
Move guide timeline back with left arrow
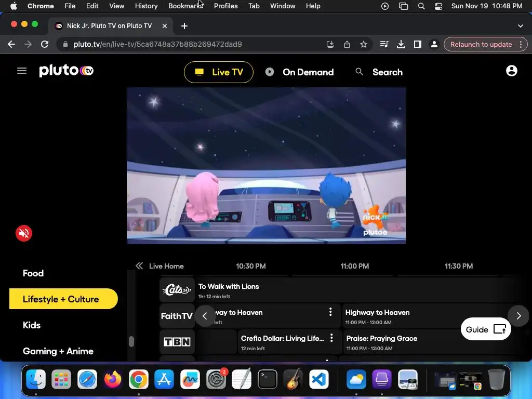point(205,316)
